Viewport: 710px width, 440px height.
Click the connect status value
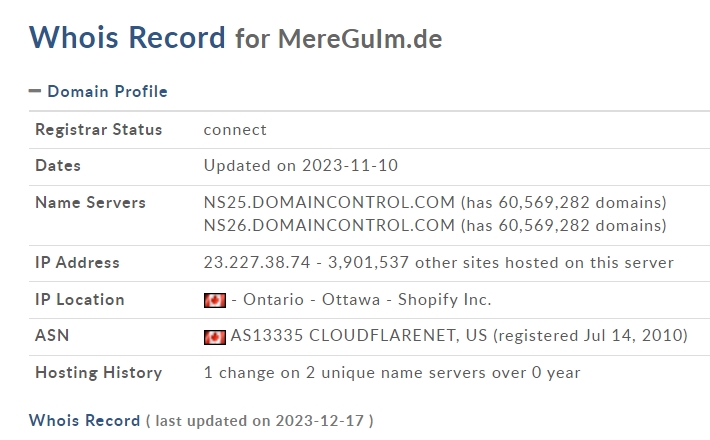235,130
